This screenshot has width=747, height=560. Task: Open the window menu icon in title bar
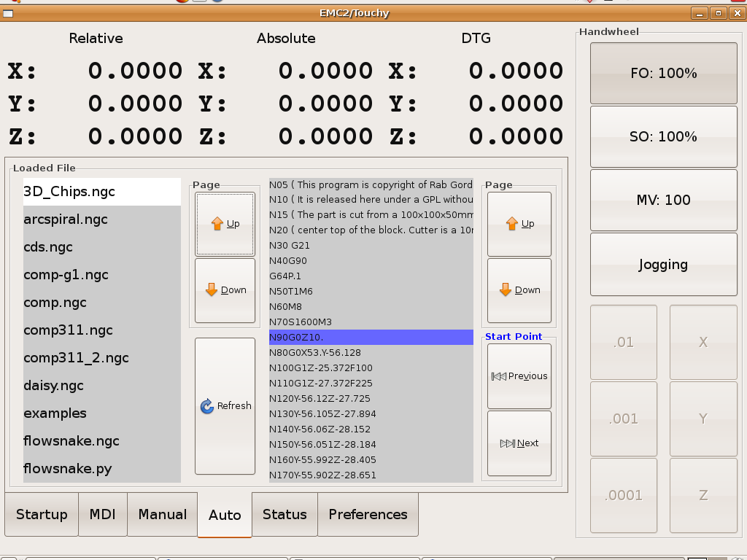pos(7,13)
